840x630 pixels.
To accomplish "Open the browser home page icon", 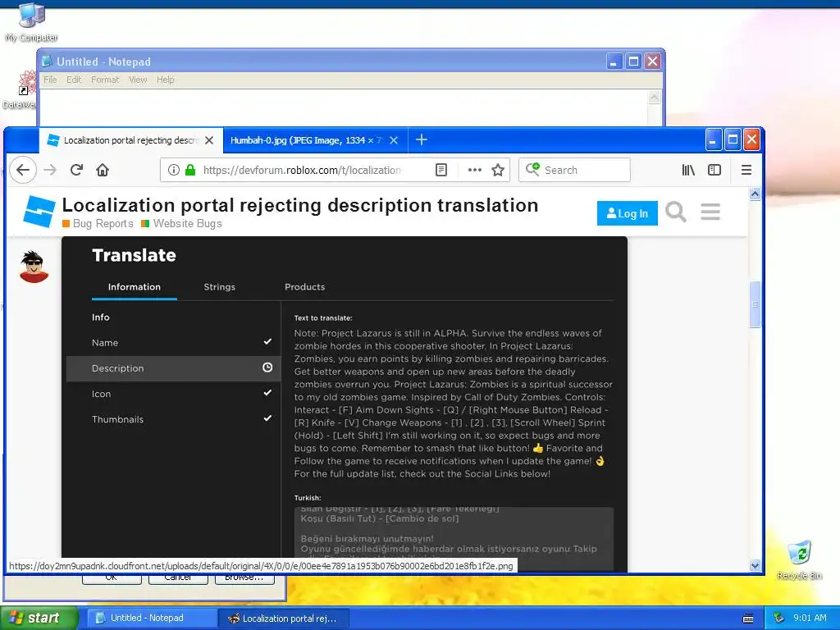I will coord(103,170).
